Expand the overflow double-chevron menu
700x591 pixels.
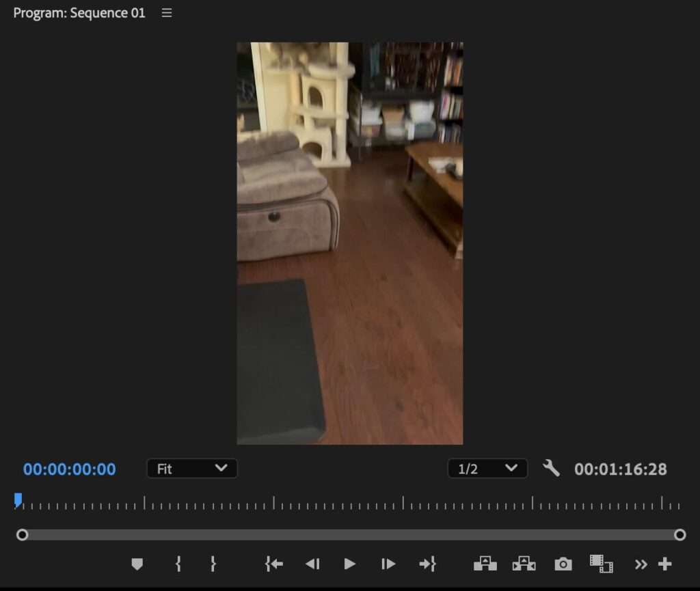pyautogui.click(x=641, y=564)
